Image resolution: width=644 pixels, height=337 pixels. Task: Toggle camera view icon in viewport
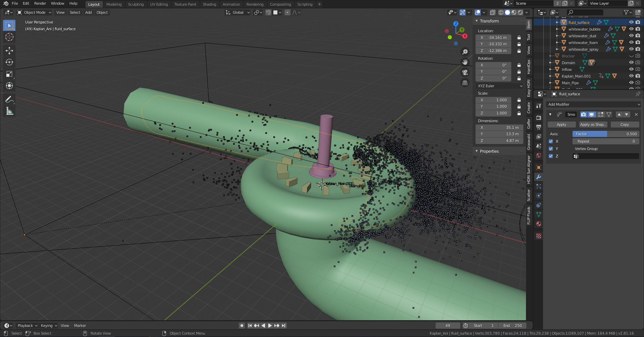465,73
